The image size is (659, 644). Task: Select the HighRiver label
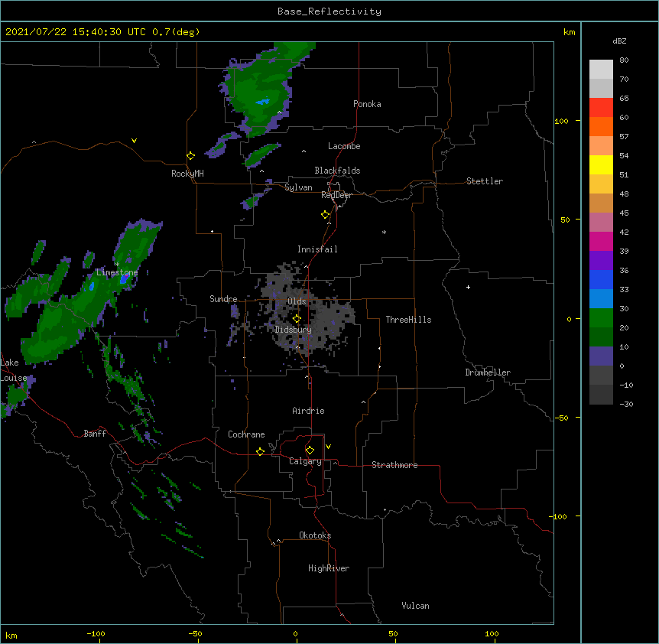tap(329, 568)
